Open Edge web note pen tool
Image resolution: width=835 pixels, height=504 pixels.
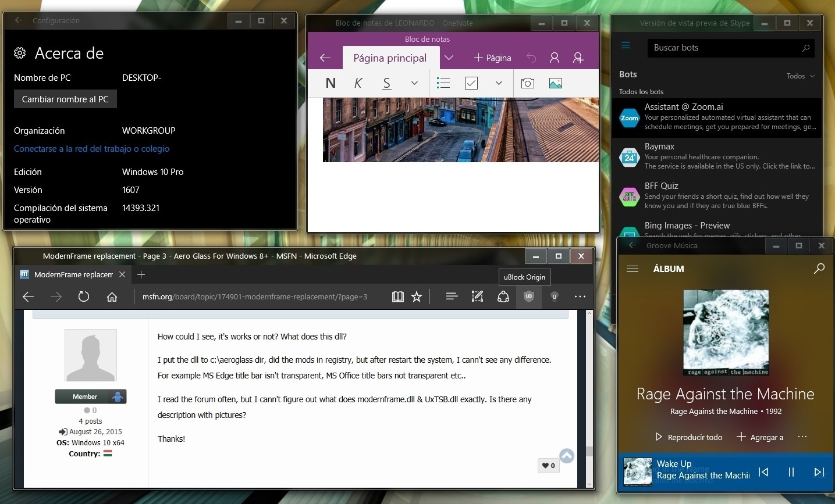coord(477,296)
